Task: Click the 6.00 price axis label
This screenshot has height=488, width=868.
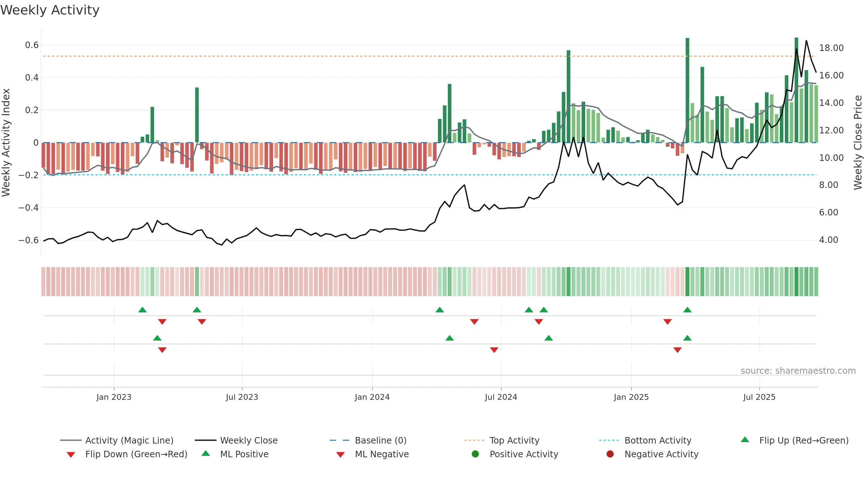Action: point(829,213)
